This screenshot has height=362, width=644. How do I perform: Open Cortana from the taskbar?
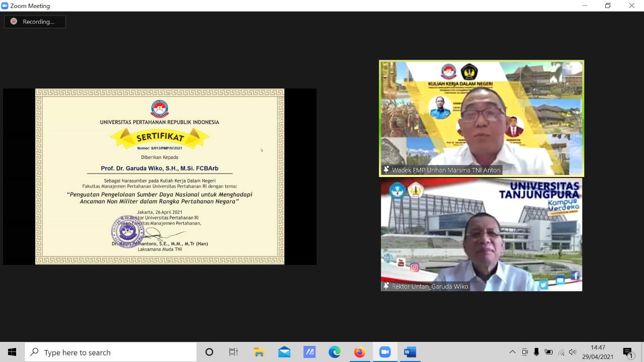pos(209,352)
